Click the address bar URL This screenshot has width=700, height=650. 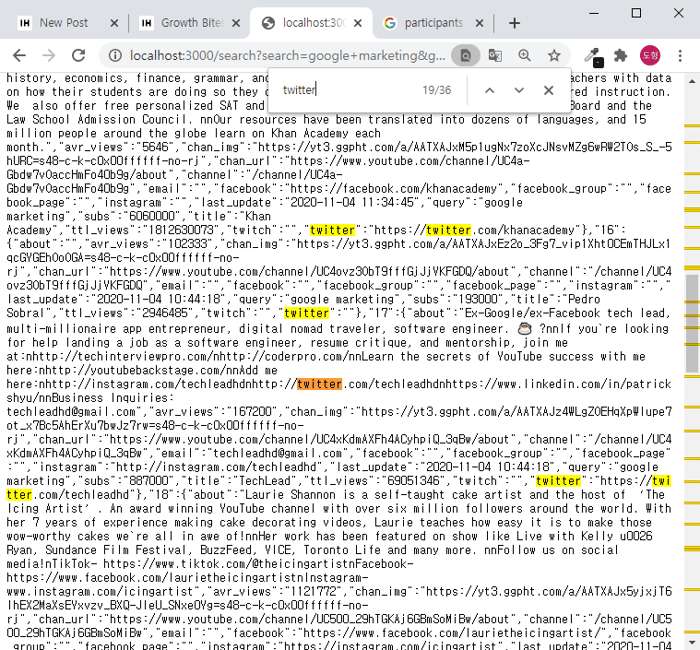(x=288, y=56)
